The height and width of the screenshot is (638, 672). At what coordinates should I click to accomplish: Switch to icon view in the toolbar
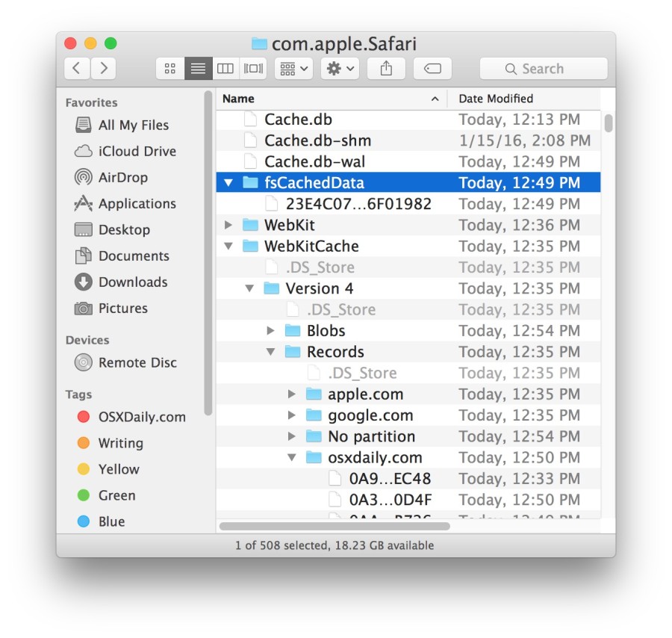[x=169, y=68]
